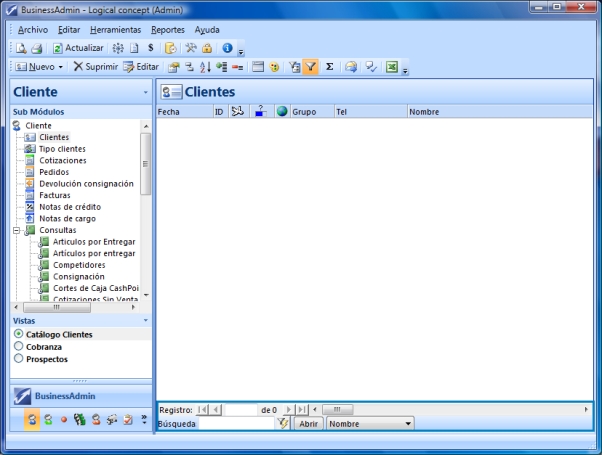This screenshot has height=455, width=602.
Task: Select the Prospectos view option
Action: tap(18, 358)
